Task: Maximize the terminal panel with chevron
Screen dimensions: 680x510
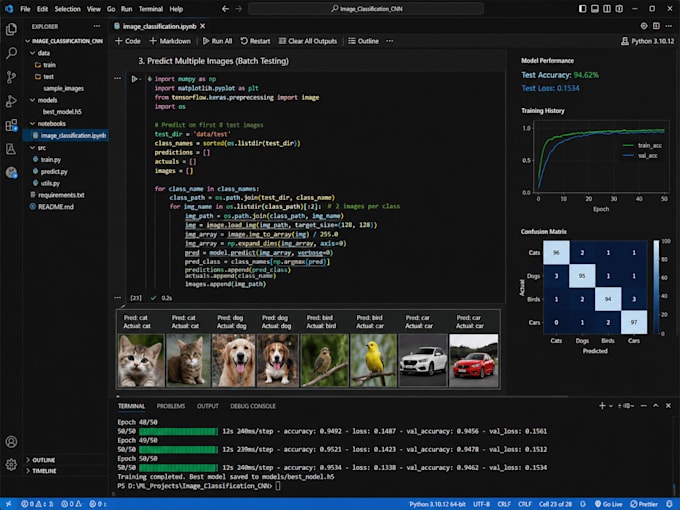Action: click(656, 405)
